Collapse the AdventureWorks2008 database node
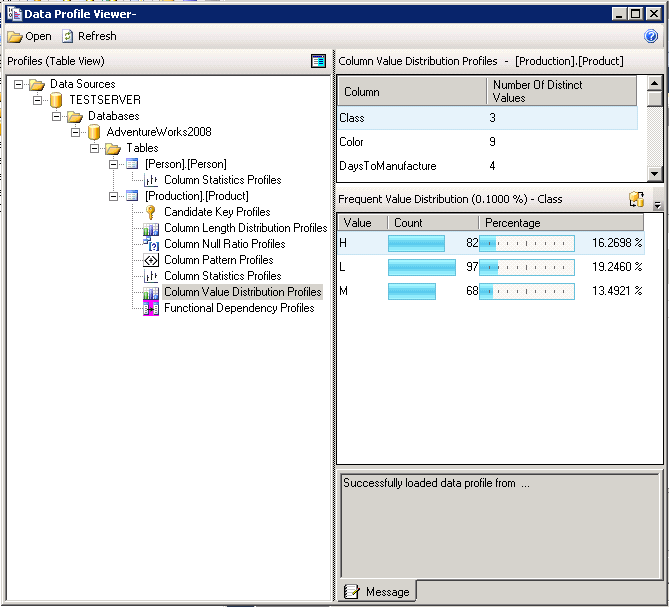Viewport: 669px width, 607px height. (76, 132)
